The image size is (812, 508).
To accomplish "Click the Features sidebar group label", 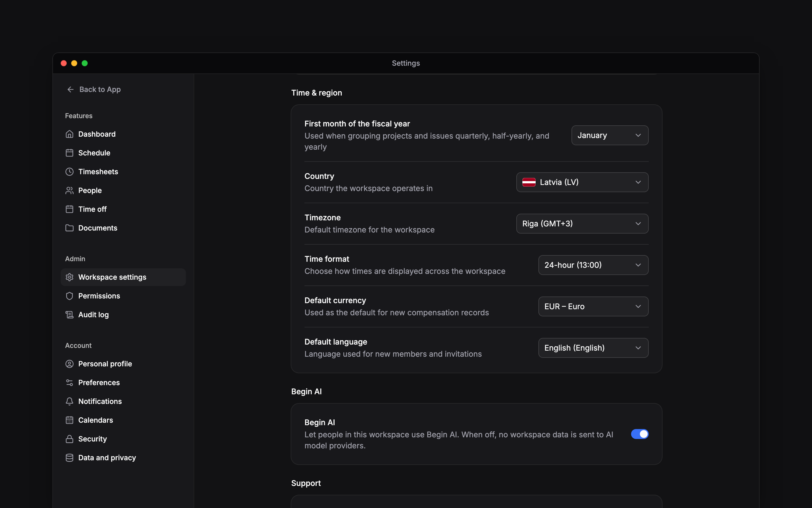I will (x=79, y=116).
